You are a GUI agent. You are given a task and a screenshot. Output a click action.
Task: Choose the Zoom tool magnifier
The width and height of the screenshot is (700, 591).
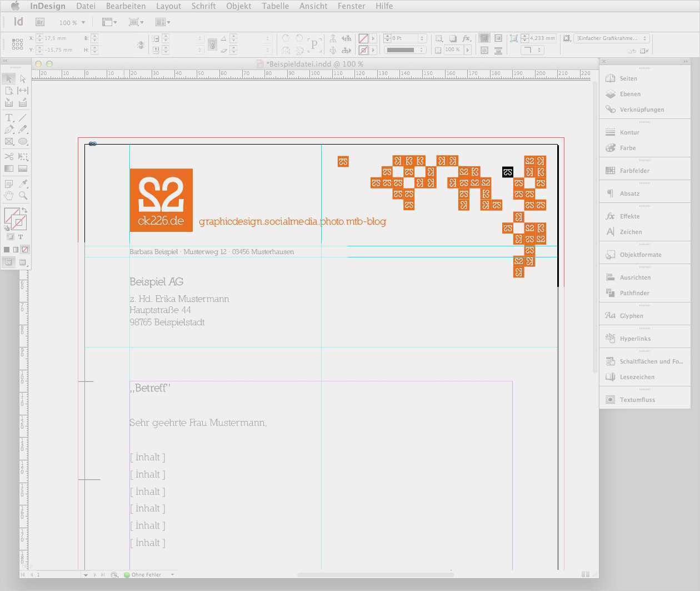pyautogui.click(x=23, y=196)
